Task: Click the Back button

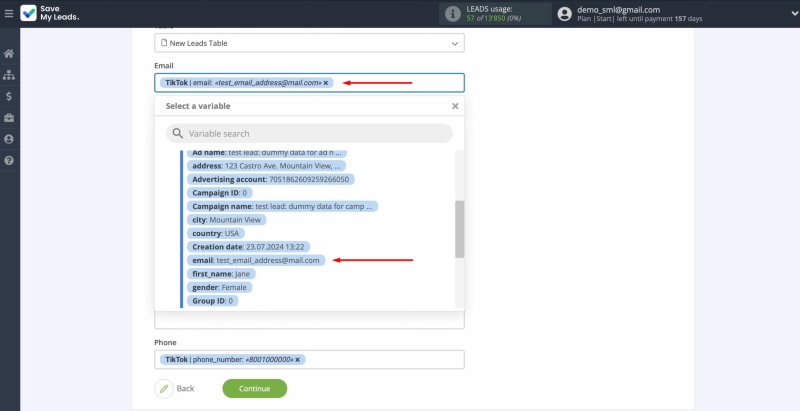Action: point(176,388)
